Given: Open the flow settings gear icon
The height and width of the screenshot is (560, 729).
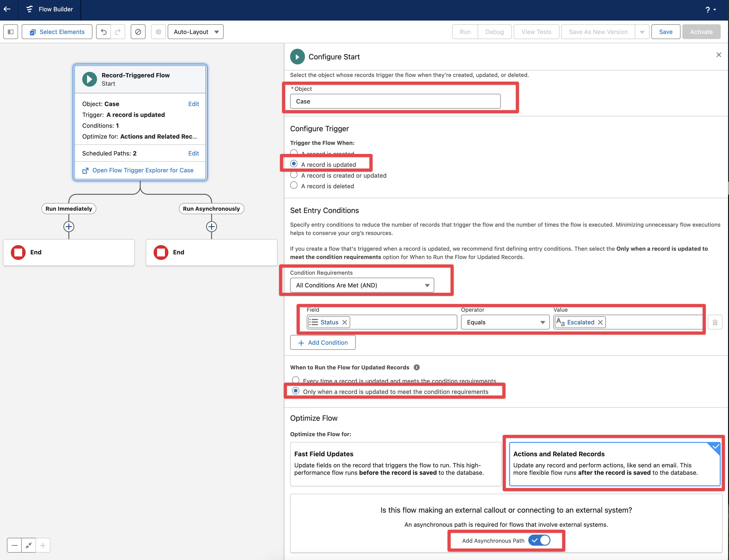Looking at the screenshot, I should point(158,32).
